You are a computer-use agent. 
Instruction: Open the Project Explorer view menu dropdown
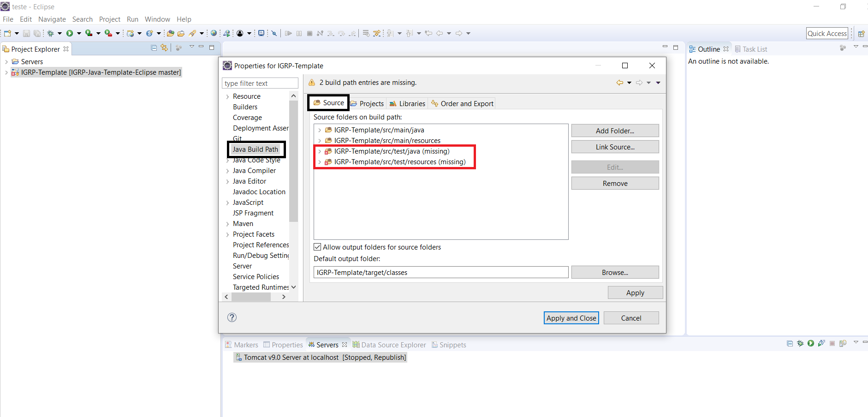pyautogui.click(x=191, y=47)
